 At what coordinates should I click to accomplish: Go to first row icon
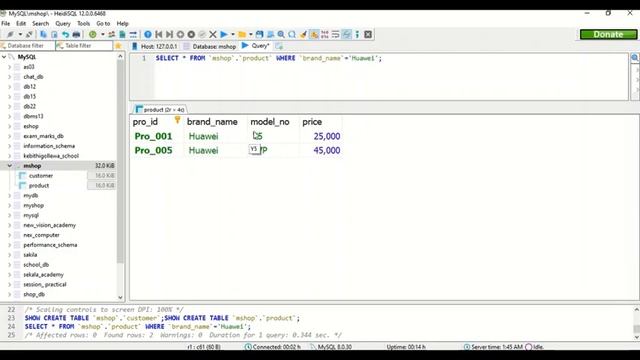point(159,35)
